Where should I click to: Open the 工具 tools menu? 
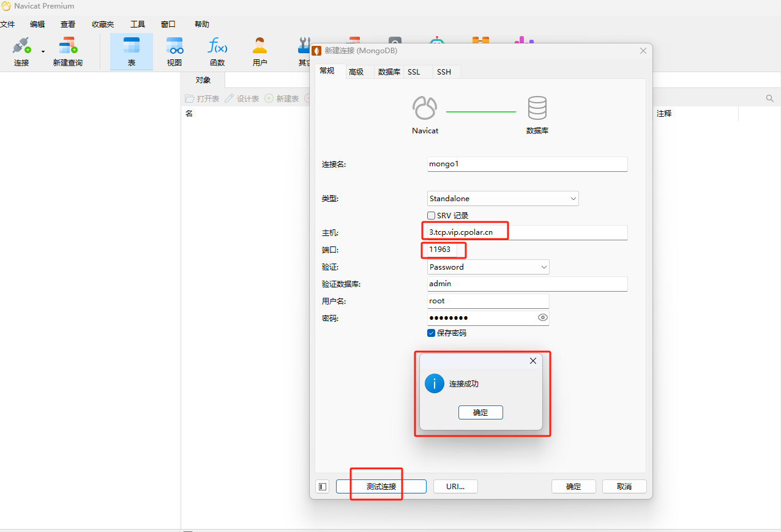point(138,24)
